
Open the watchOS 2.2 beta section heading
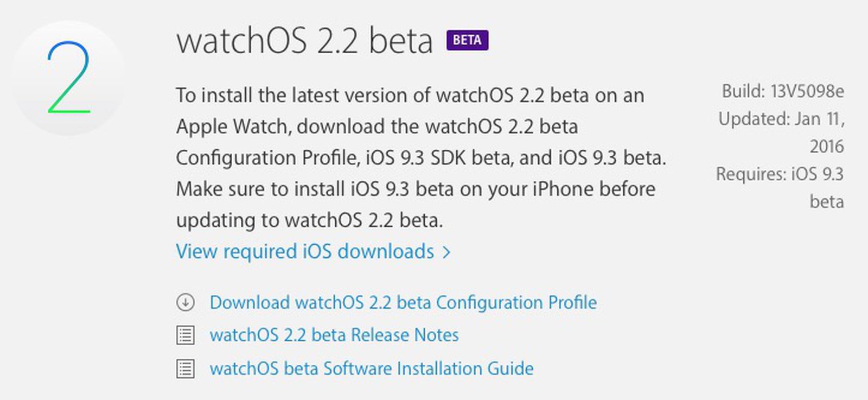[304, 41]
